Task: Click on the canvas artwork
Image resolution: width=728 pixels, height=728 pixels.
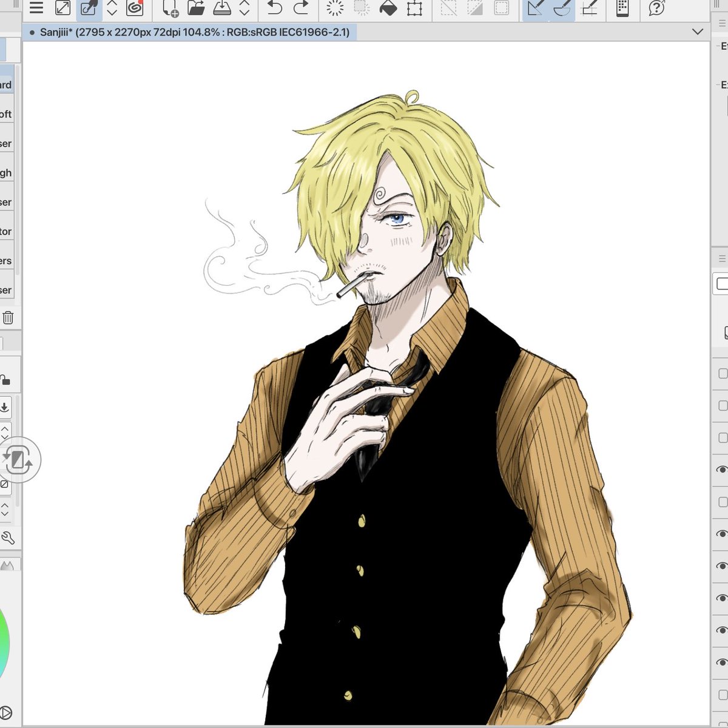Action: [366, 383]
